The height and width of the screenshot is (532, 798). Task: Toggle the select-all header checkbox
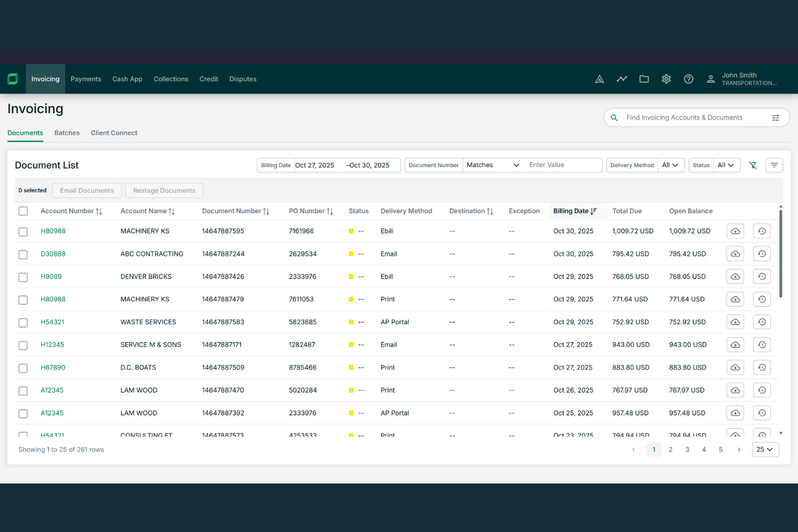pos(23,211)
